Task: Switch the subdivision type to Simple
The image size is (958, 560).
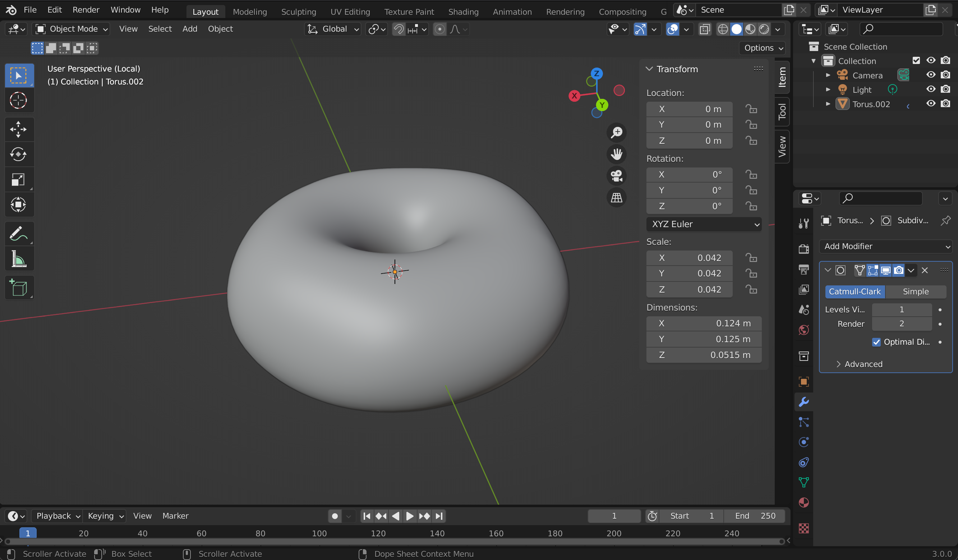Action: point(916,292)
